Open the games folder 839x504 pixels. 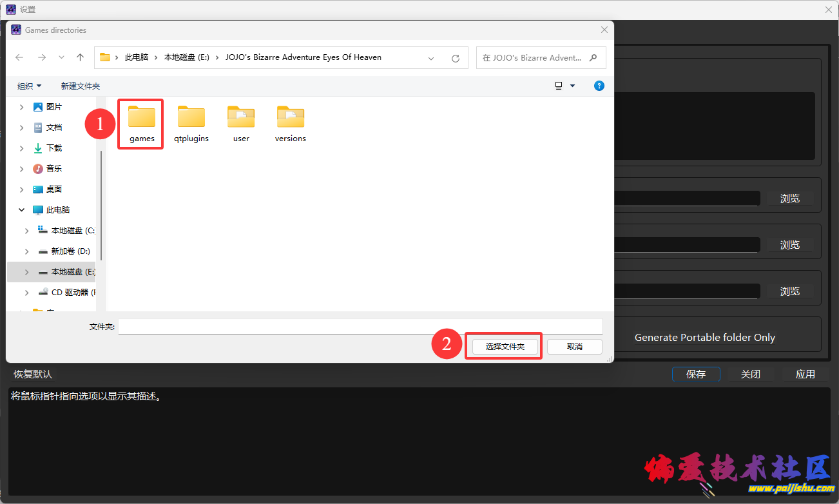click(x=142, y=123)
